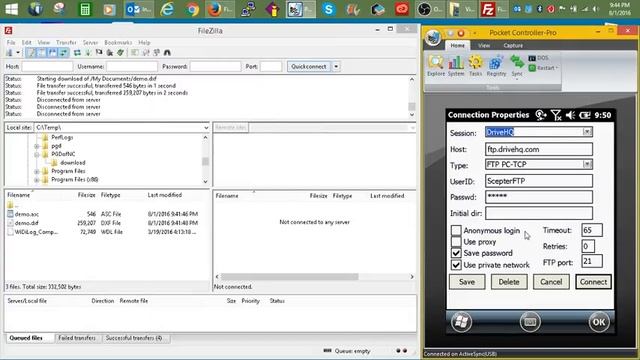Toggle remote directory tree icon in FileZilla

[53, 53]
